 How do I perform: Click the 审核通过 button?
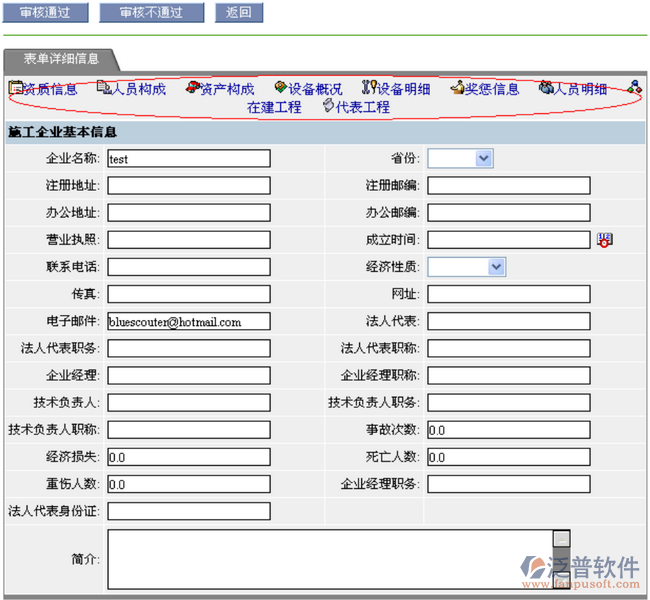point(46,13)
